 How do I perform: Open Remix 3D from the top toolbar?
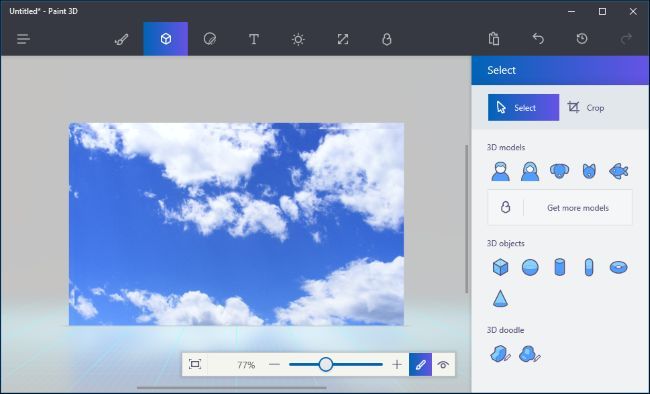386,39
